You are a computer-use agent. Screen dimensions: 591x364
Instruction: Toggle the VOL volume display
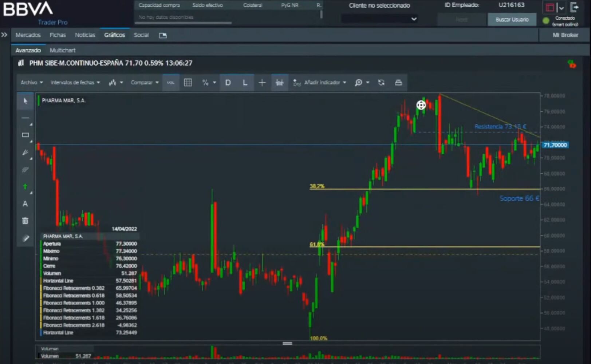coord(171,83)
